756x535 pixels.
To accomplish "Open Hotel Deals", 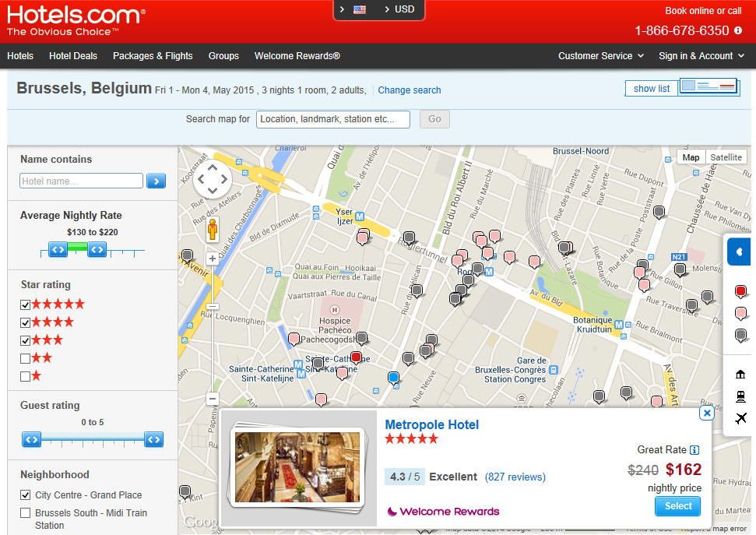I will (x=73, y=56).
